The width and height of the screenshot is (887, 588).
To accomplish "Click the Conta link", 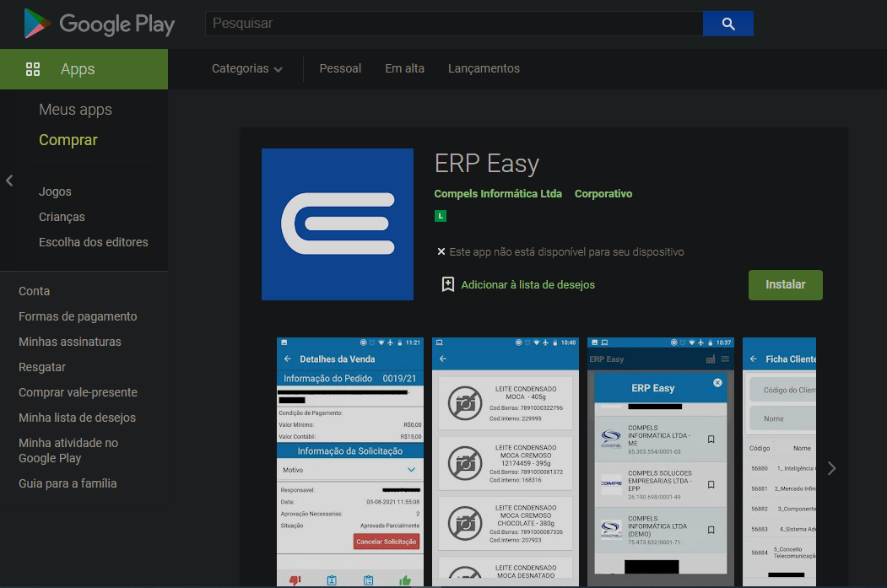I will click(x=34, y=291).
